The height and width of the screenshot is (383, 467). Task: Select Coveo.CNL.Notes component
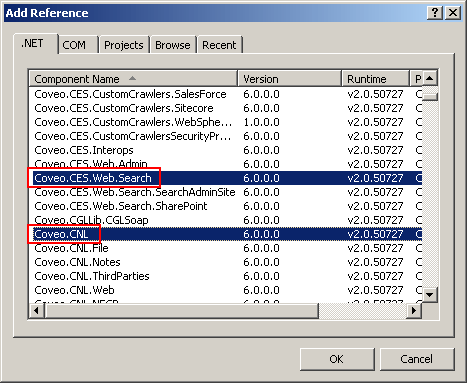pos(226,262)
